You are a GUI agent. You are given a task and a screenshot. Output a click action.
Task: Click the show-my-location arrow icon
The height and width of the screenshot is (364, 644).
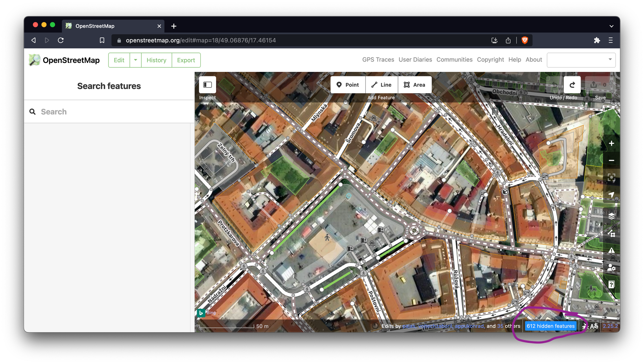pyautogui.click(x=611, y=194)
